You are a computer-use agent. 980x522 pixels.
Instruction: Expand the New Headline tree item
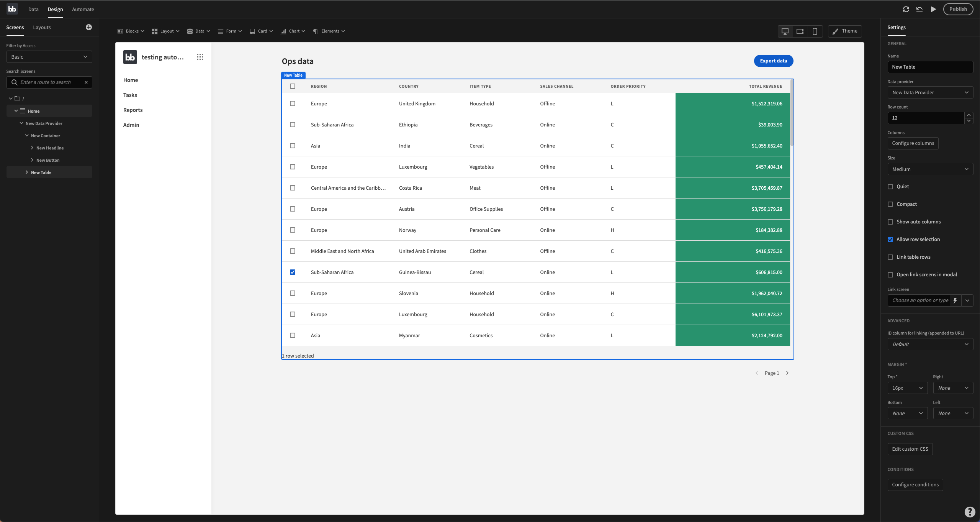pos(32,148)
